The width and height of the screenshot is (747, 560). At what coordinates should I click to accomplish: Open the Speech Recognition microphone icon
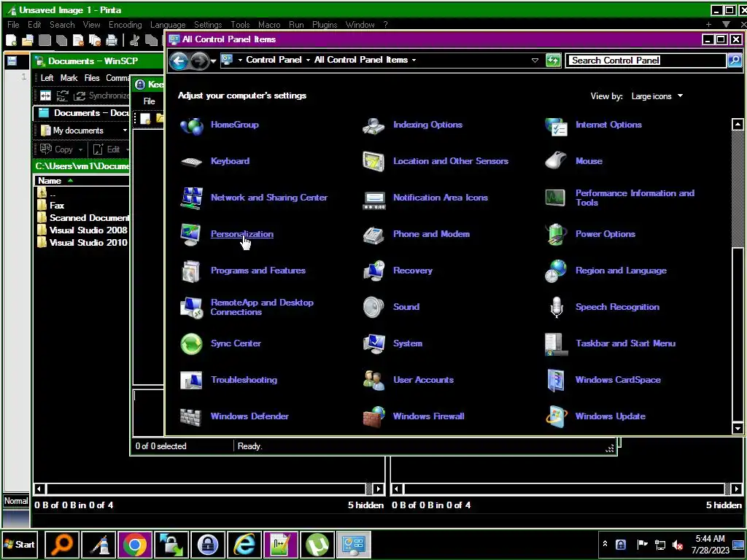[x=557, y=307]
